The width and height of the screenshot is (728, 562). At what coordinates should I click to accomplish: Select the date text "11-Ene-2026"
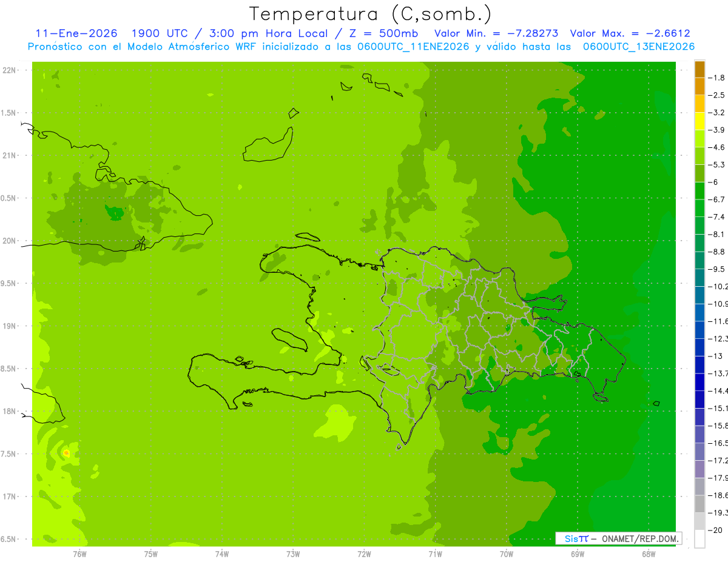[76, 33]
